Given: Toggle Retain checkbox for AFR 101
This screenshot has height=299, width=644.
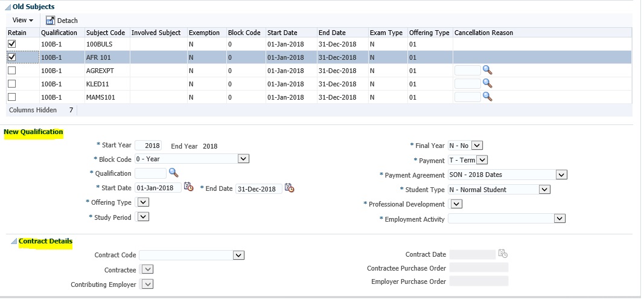Looking at the screenshot, I should click(11, 57).
